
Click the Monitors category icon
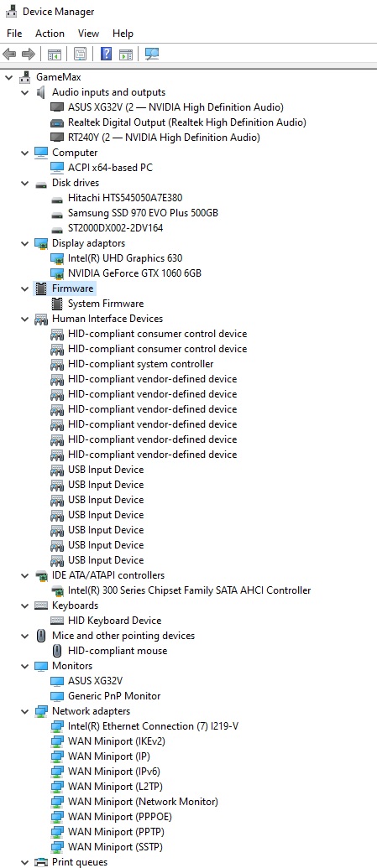(41, 666)
